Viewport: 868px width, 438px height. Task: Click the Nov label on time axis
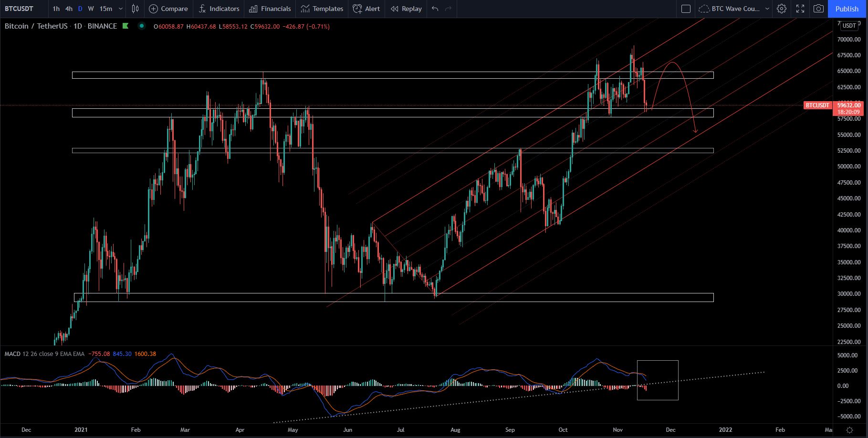tap(618, 430)
